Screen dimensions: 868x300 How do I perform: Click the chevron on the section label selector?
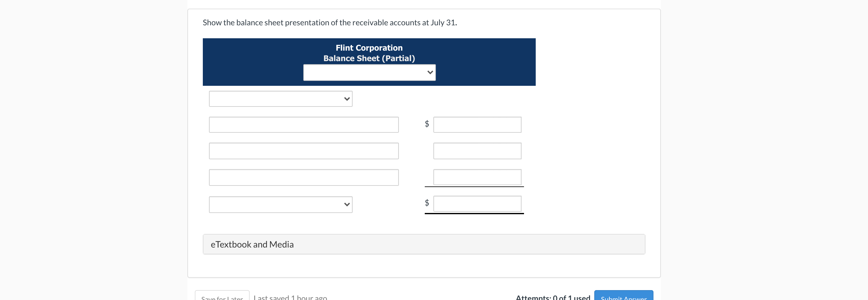347,98
